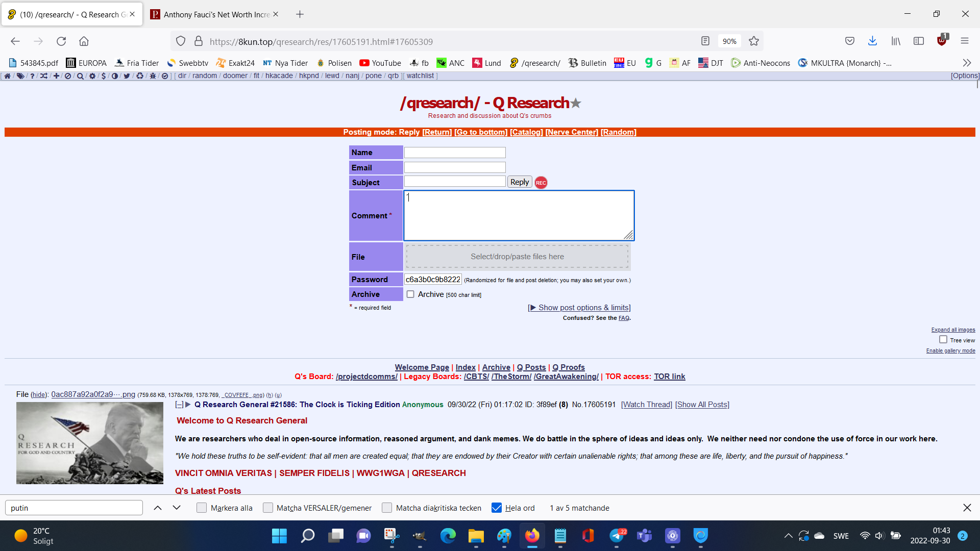Viewport: 980px width, 551px height.
Task: Click the [Watch Thread] link
Action: (x=647, y=405)
